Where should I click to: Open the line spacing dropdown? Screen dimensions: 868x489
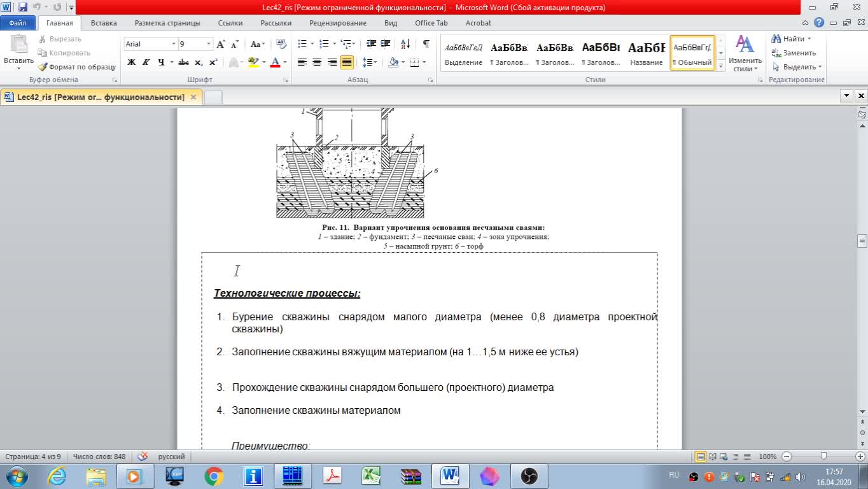coord(369,62)
